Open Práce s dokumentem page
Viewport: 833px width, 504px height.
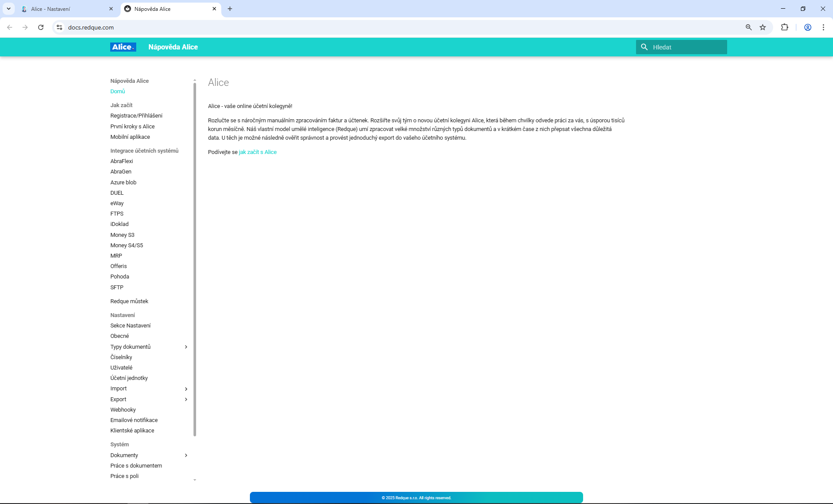(x=136, y=466)
